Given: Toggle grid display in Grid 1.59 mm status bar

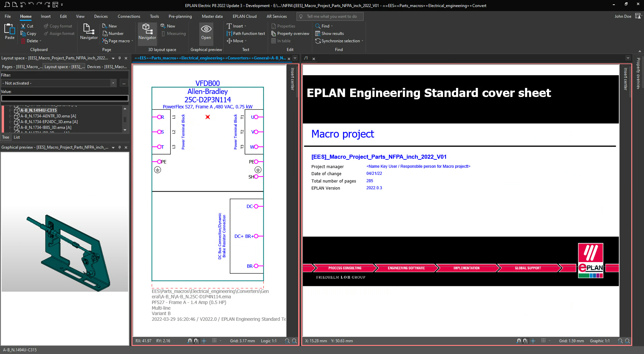Looking at the screenshot, I should [x=543, y=341].
